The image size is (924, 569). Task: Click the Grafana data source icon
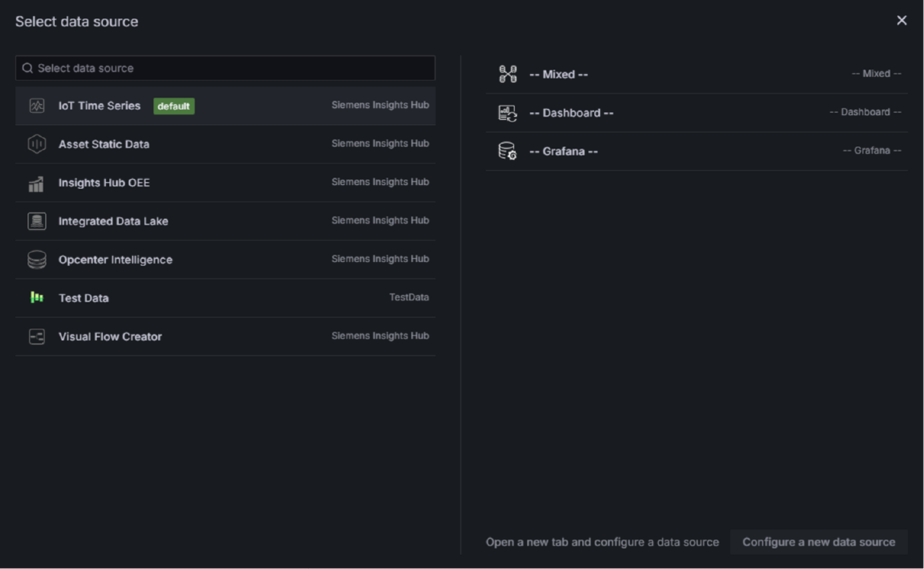[x=508, y=151]
